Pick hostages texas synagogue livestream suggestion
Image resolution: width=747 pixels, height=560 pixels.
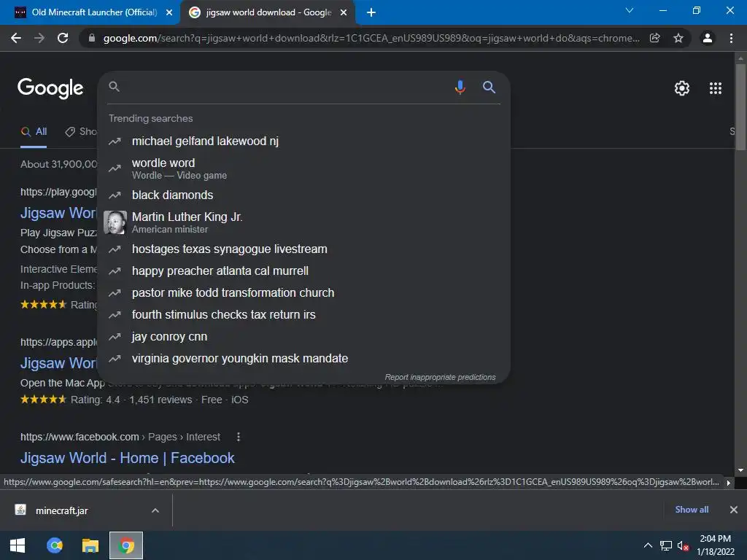coord(303,249)
